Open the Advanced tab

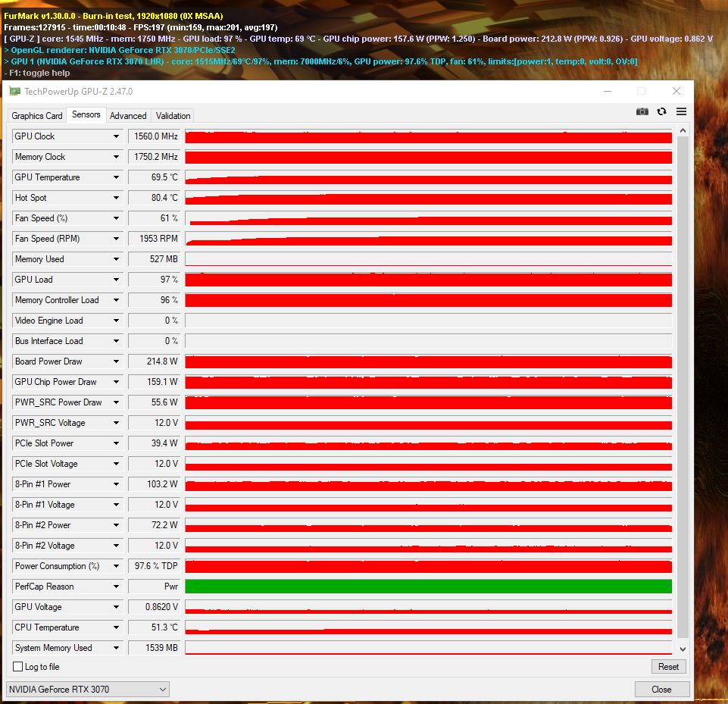[128, 116]
